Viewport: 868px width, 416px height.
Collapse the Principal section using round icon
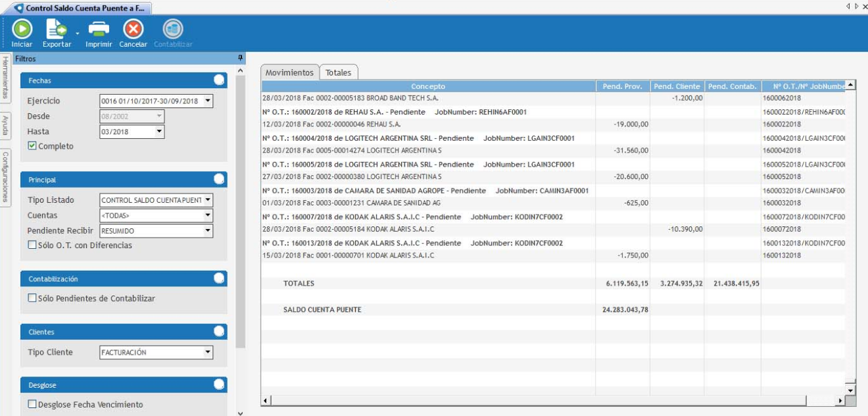(219, 179)
